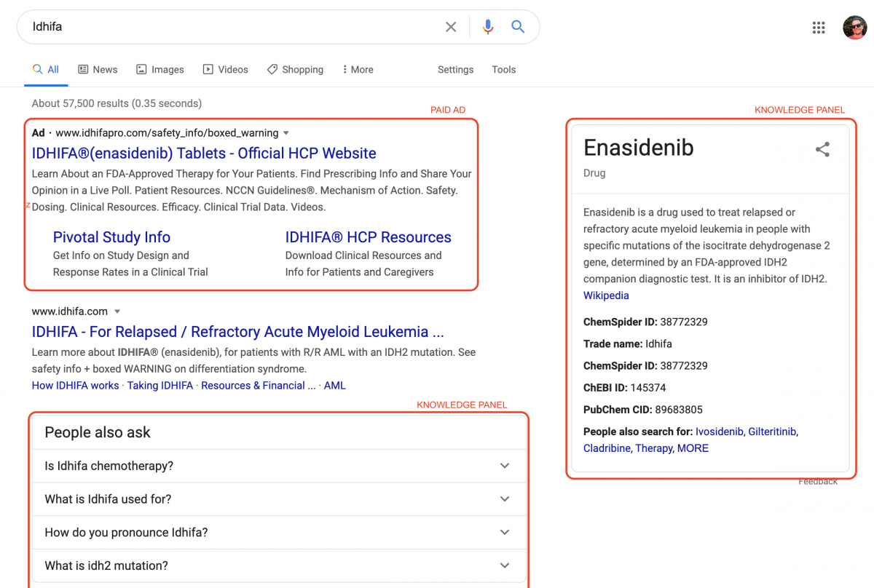Open the account profile avatar
Image resolution: width=874 pixels, height=588 pixels.
pyautogui.click(x=855, y=28)
